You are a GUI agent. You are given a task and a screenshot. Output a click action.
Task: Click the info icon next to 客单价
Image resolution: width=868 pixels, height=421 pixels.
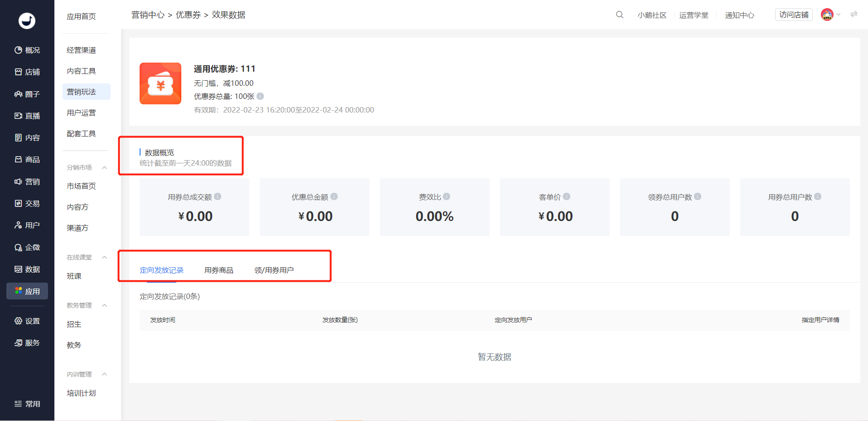click(x=567, y=196)
